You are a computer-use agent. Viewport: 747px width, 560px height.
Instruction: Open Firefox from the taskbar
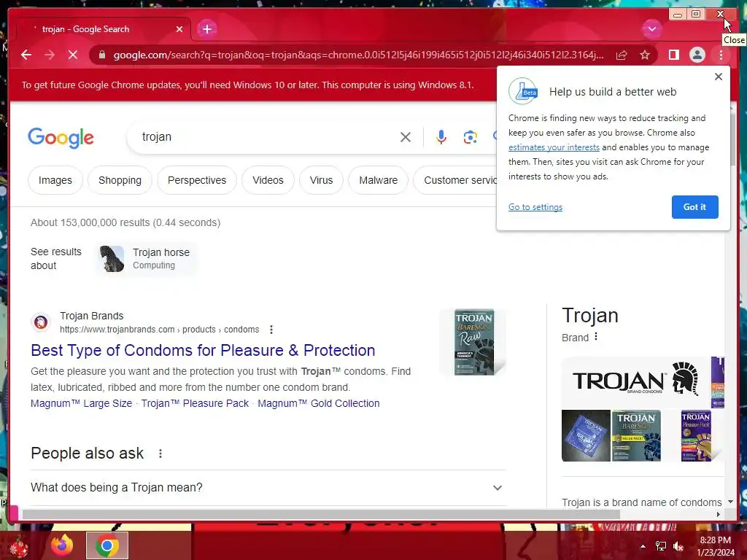[63, 545]
